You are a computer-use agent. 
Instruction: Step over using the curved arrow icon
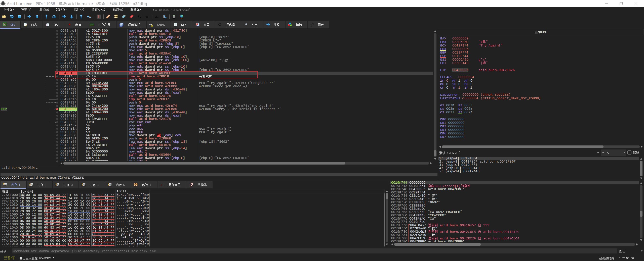[54, 17]
